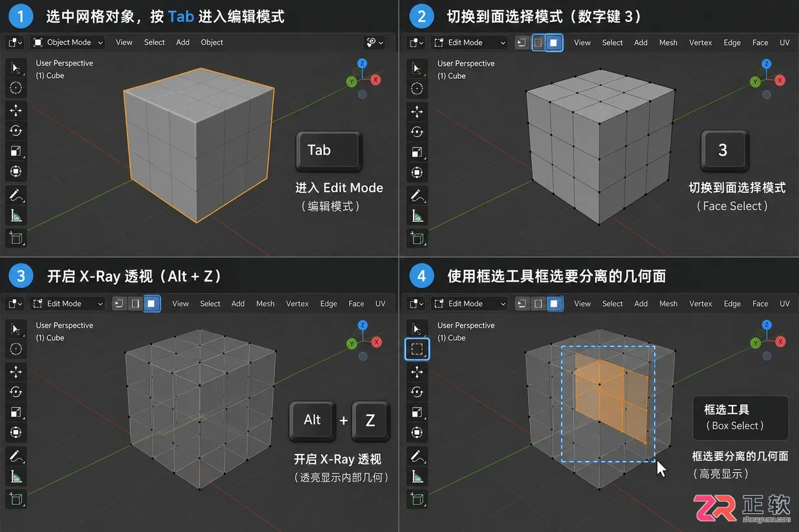Viewport: 799px width, 532px height.
Task: Click the green Y axis gizmo in step 2
Action: pyautogui.click(x=755, y=82)
